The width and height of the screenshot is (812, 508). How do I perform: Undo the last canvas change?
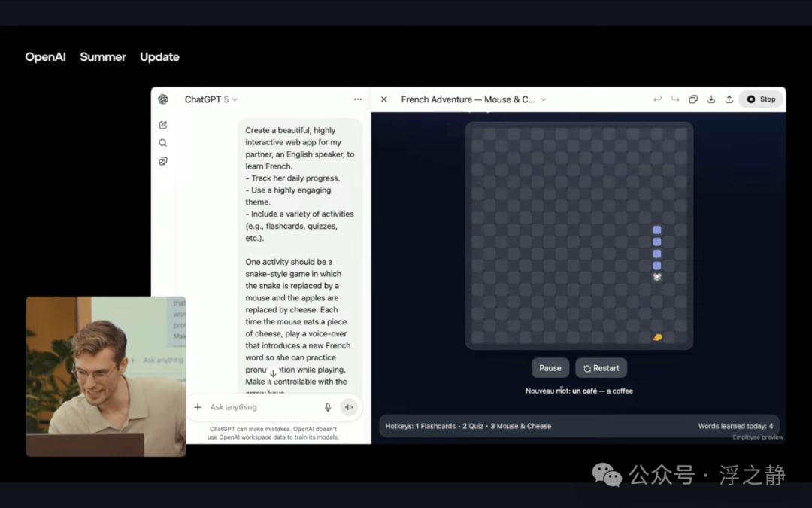point(657,99)
